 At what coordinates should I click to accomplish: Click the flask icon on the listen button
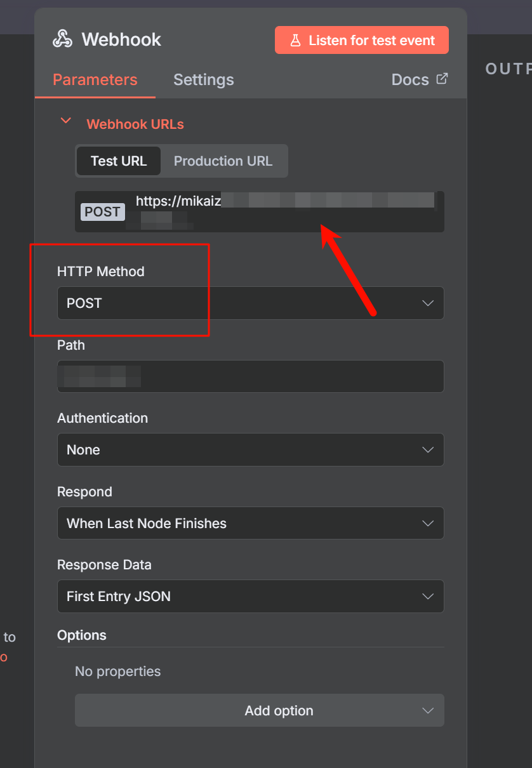coord(295,41)
